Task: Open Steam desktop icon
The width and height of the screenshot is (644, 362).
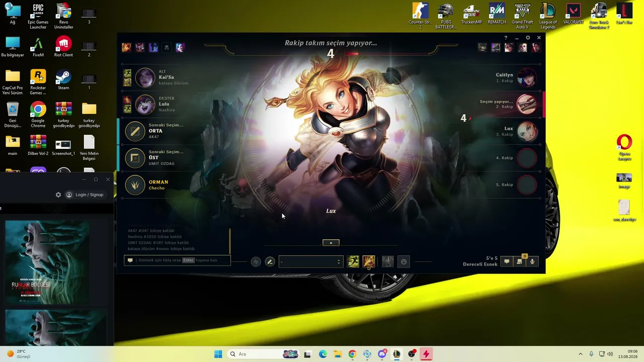Action: pos(63,80)
